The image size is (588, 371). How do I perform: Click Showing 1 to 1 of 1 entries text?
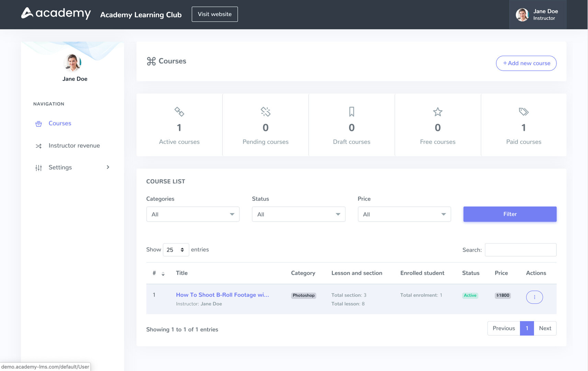point(182,329)
